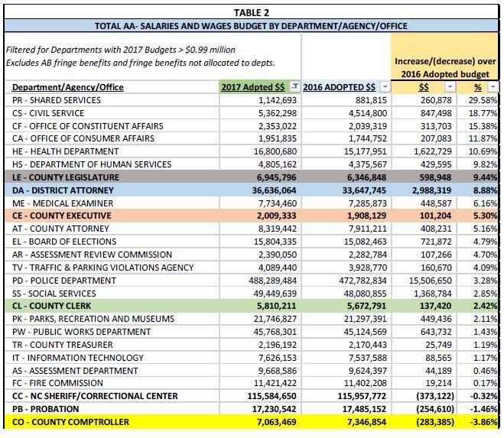Select the CL - COUNTY CLERK row label

pos(51,306)
